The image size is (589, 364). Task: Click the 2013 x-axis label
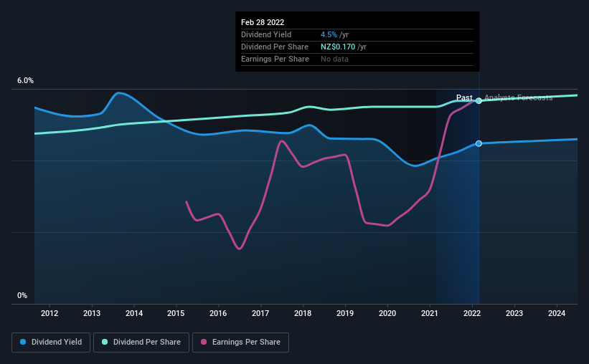pyautogui.click(x=92, y=313)
